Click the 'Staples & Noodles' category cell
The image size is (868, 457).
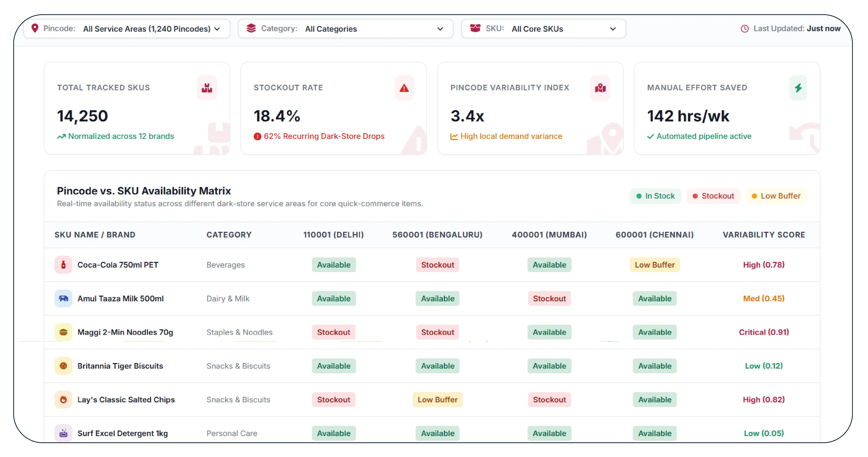click(239, 332)
